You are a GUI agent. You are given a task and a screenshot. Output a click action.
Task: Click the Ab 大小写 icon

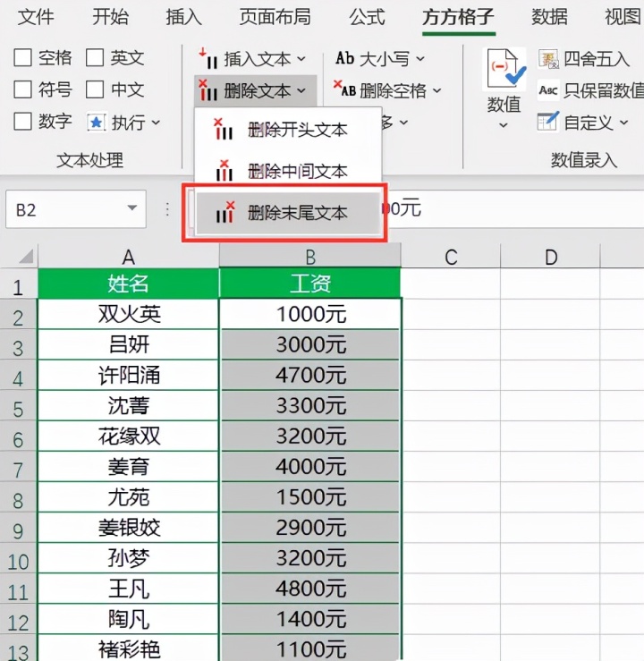(345, 58)
